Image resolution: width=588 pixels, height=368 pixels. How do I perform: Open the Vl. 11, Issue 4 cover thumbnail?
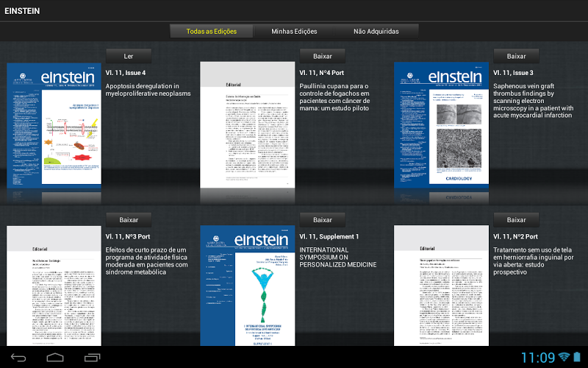tap(54, 125)
